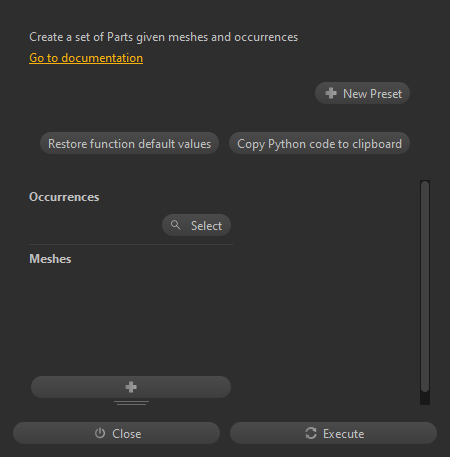The width and height of the screenshot is (450, 457).
Task: Click the plus icon beside New Preset
Action: [x=331, y=93]
